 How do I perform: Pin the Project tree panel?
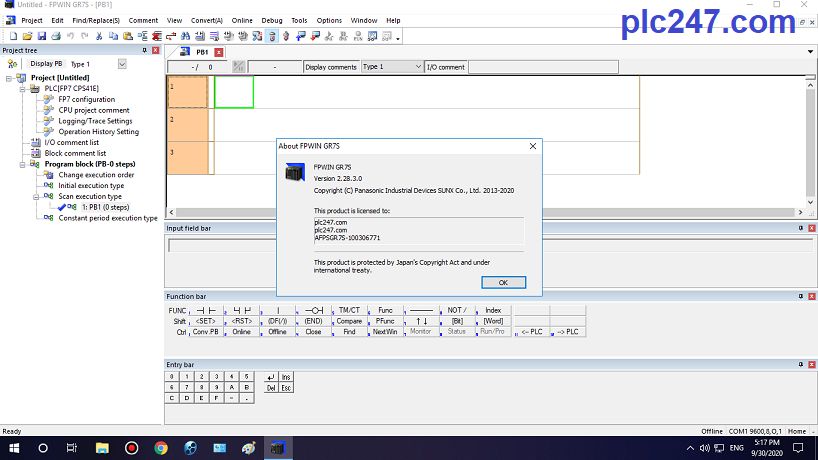tap(145, 50)
